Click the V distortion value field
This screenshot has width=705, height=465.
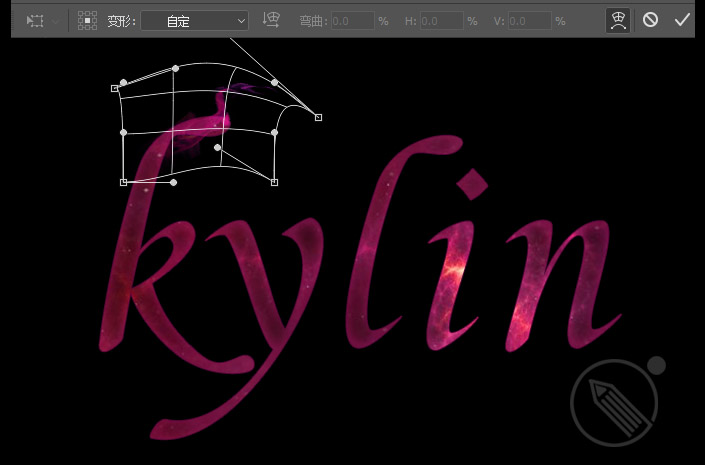point(530,21)
